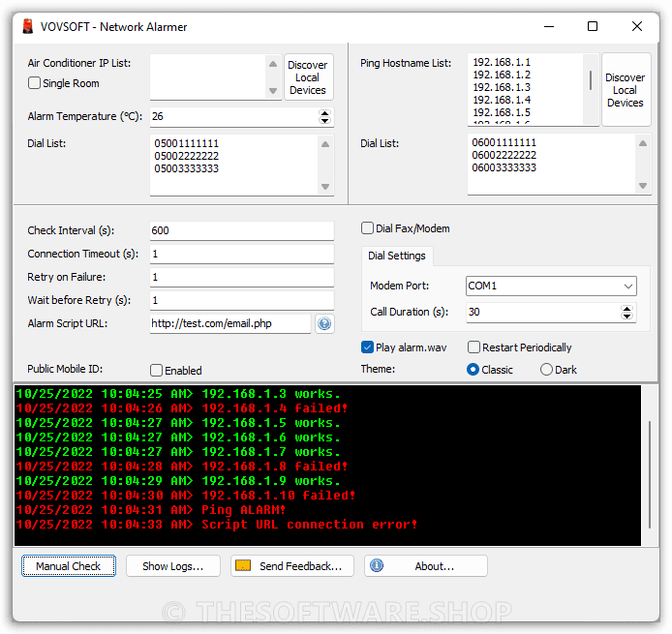The width and height of the screenshot is (672, 634).
Task: Run a Manual Check
Action: 69,566
